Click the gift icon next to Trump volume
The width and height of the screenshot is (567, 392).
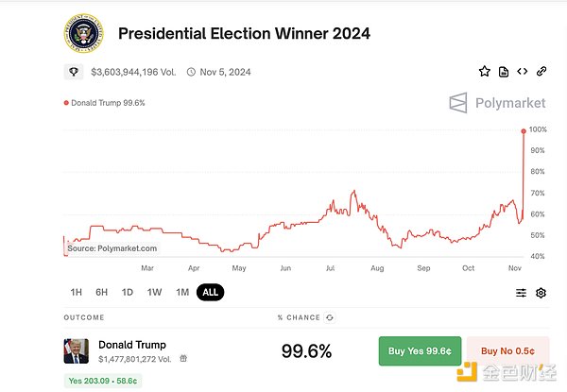[183, 359]
